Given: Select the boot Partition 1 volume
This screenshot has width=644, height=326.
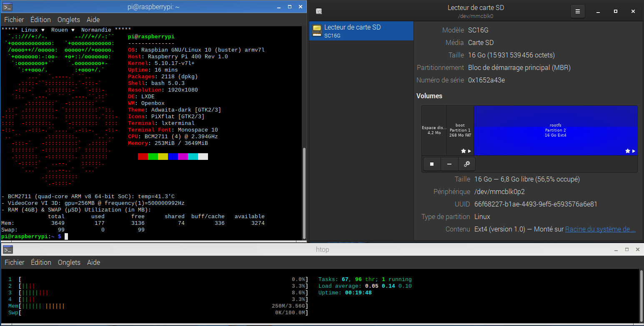Looking at the screenshot, I should (460, 130).
